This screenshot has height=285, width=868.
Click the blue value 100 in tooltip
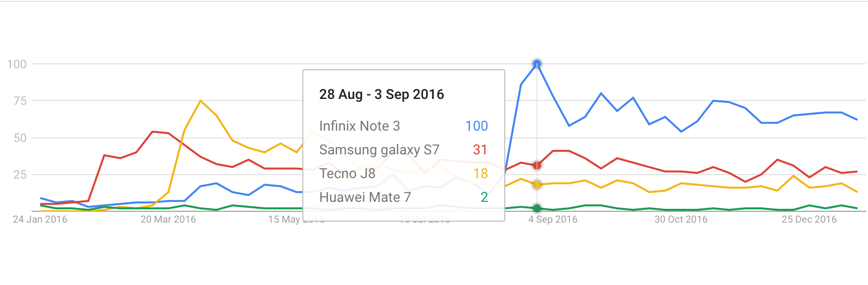tap(477, 126)
